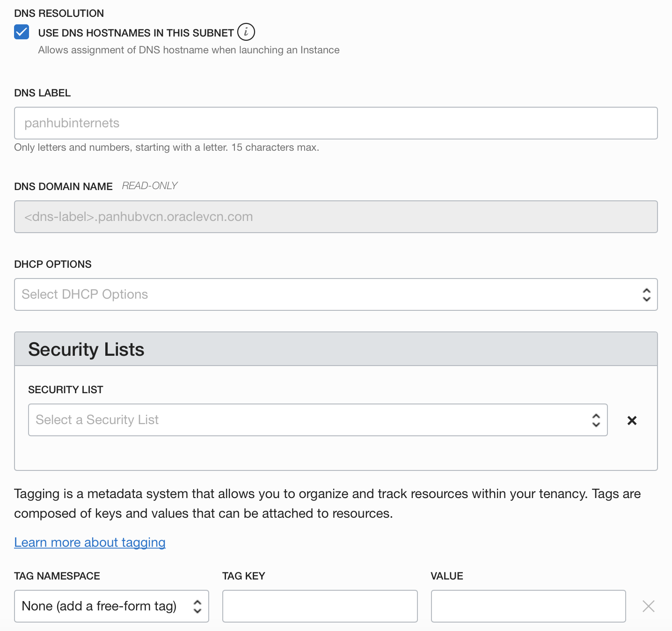Open the Select DHCP Options dropdown
Image resolution: width=672 pixels, height=631 pixels.
pyautogui.click(x=328, y=294)
